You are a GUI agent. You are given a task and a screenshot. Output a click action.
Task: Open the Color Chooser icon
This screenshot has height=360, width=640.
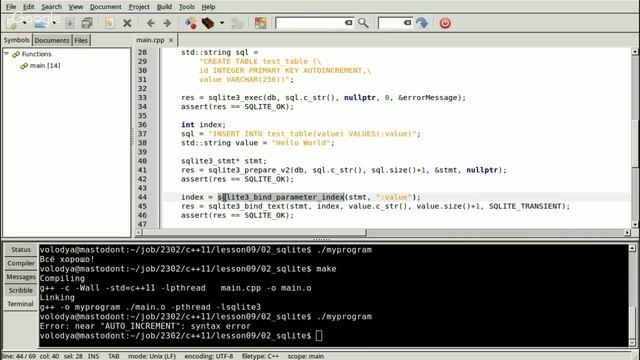[x=261, y=23]
